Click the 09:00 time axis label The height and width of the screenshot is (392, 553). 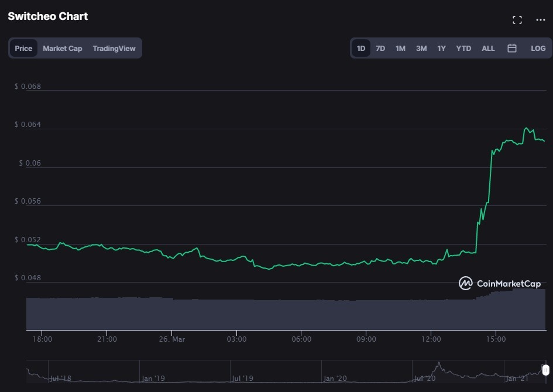[x=366, y=339]
